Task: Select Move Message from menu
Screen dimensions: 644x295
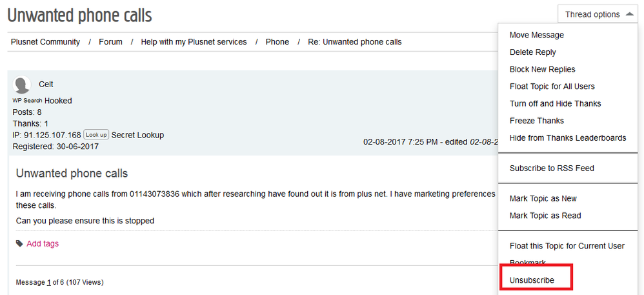Action: click(536, 35)
